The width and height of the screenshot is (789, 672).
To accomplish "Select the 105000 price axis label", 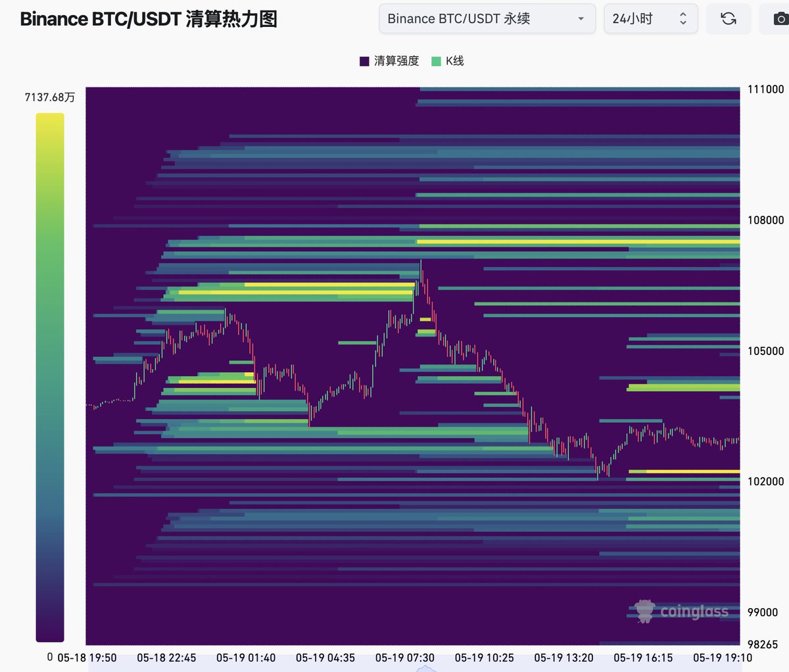I will click(x=766, y=351).
